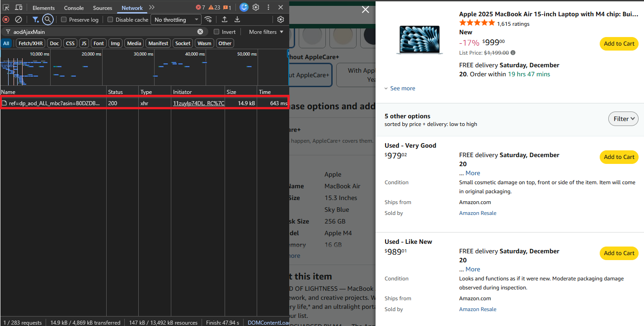Check the Disable cache checkbox

pos(110,20)
